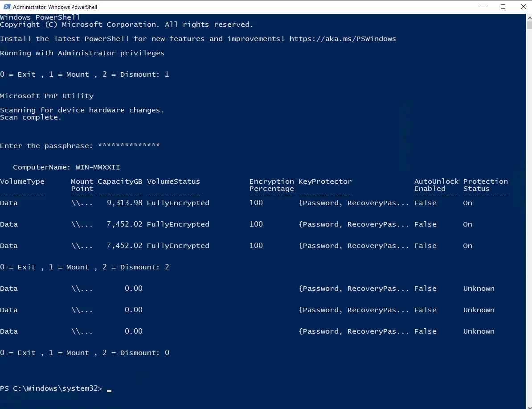Click the scrollbar up arrow

click(x=528, y=18)
